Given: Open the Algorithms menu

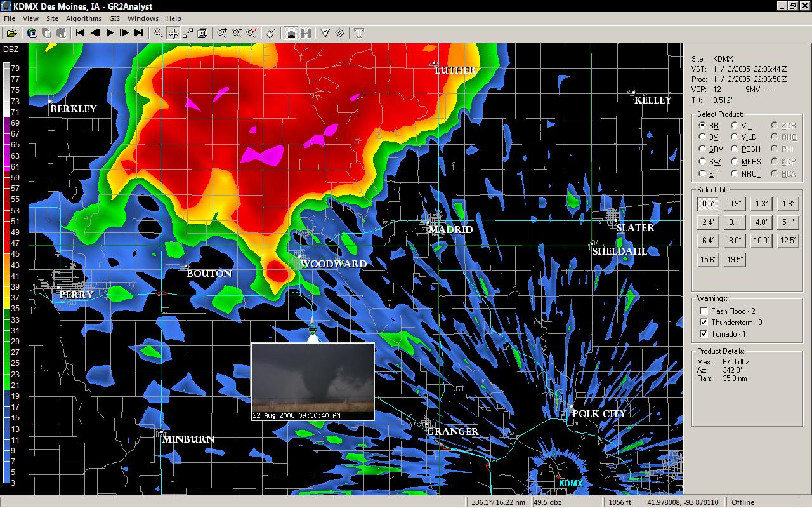Looking at the screenshot, I should (83, 18).
